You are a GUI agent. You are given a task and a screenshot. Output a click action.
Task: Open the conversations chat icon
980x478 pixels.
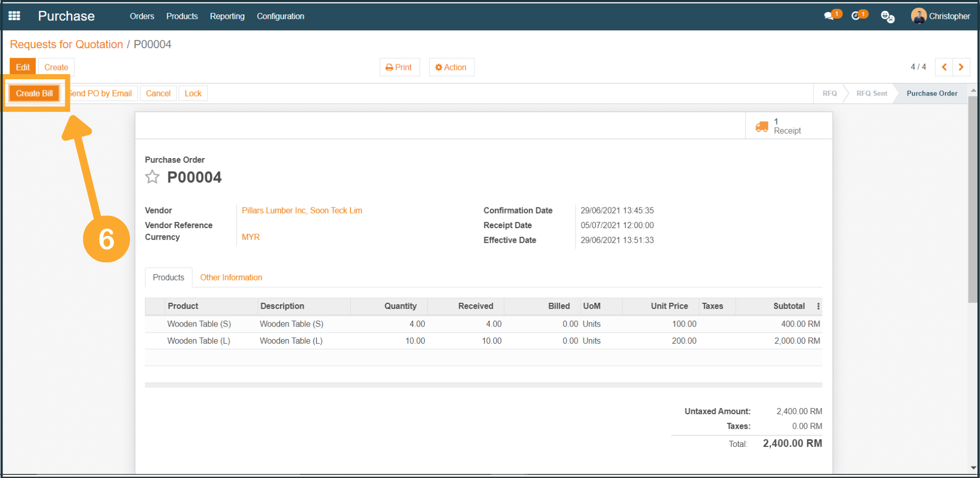pyautogui.click(x=830, y=16)
